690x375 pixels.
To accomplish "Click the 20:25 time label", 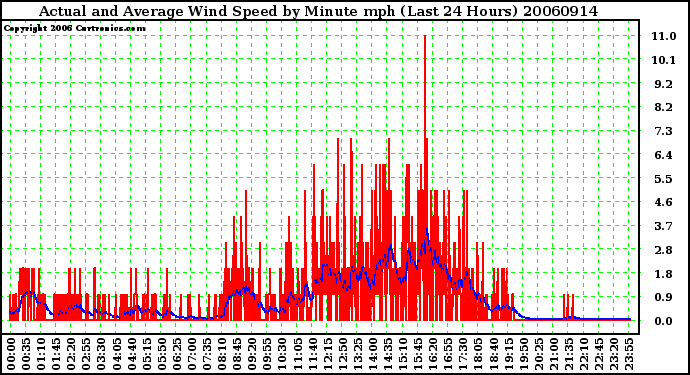I will click(x=539, y=354).
